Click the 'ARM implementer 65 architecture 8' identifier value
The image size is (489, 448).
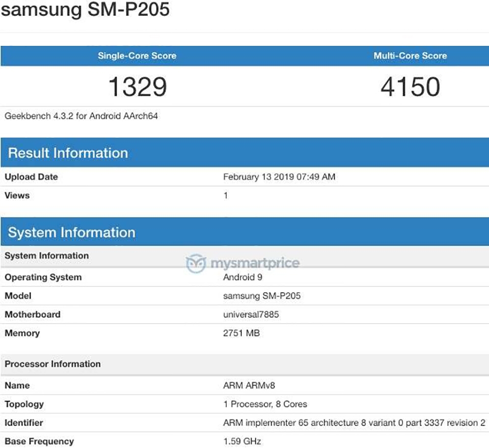coord(355,423)
